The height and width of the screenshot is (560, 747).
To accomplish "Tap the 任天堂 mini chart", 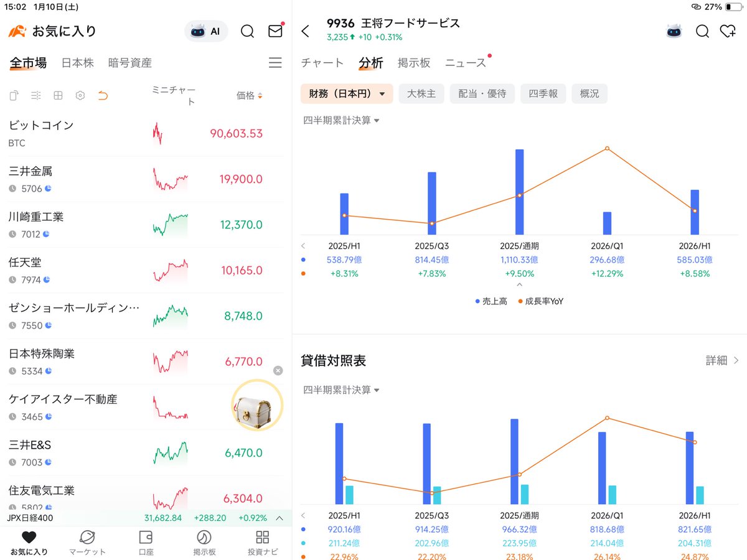I will pos(171,270).
